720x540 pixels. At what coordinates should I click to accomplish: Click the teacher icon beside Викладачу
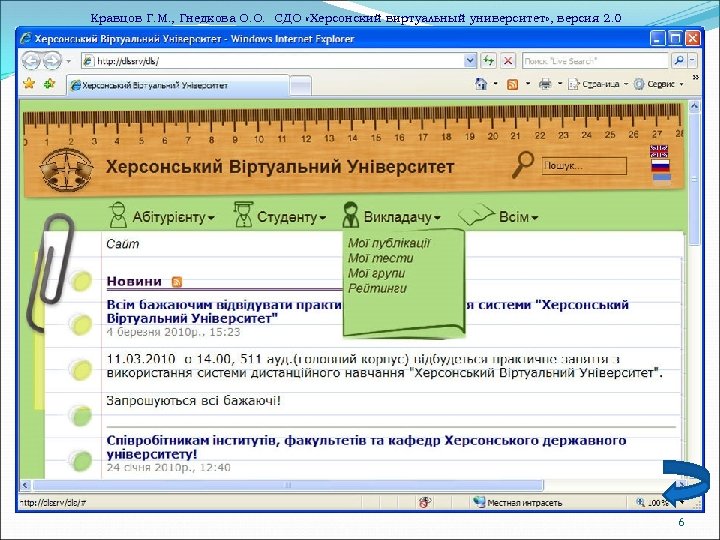(x=351, y=214)
